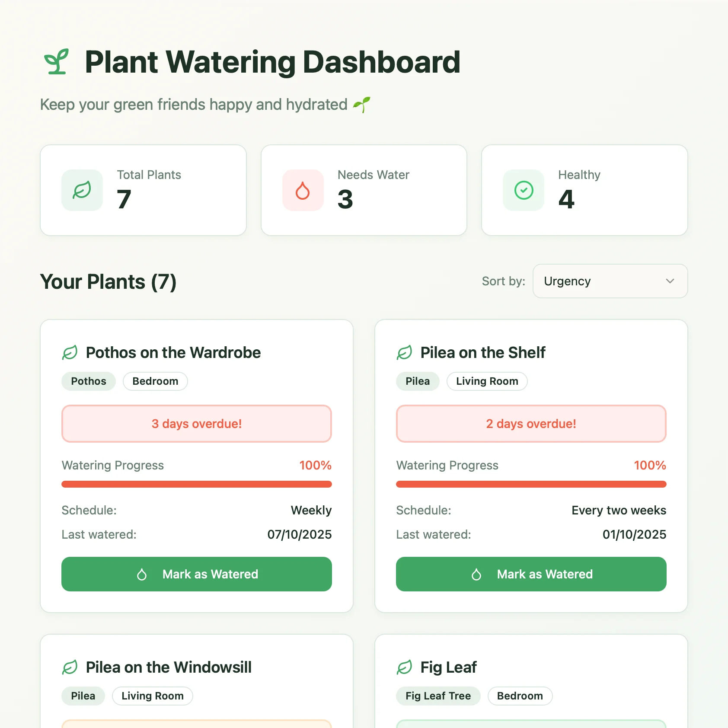Click the 3 days overdue alert banner

pos(197,424)
